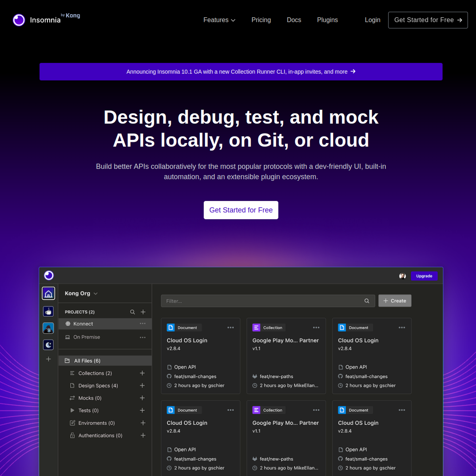Screen dimensions: 476x476
Task: Click Document icon on top-left card
Action: [x=170, y=327]
